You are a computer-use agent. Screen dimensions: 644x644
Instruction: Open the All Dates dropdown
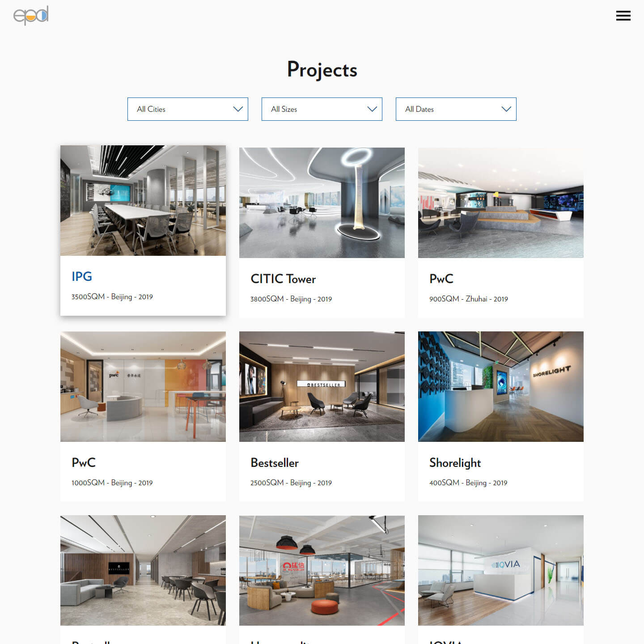pyautogui.click(x=456, y=109)
